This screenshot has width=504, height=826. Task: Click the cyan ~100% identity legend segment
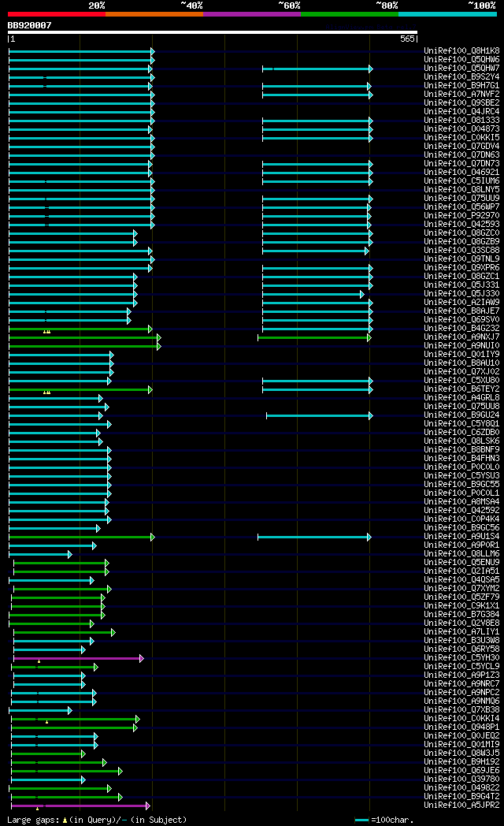[447, 14]
